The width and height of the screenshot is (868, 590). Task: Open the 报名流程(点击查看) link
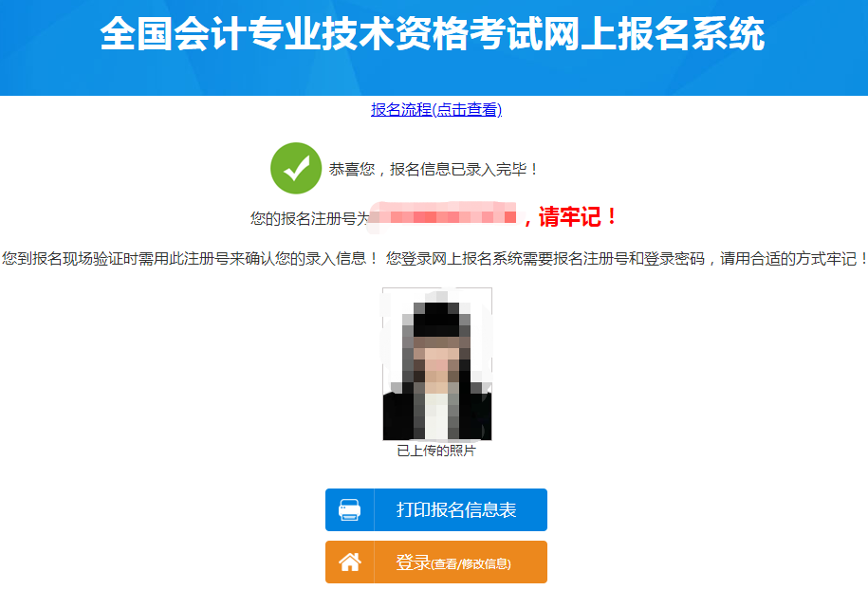(x=436, y=110)
